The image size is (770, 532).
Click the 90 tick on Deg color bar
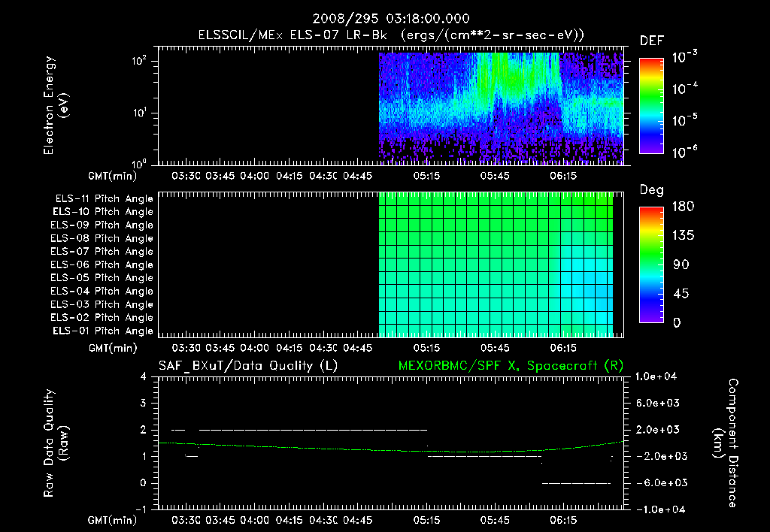coord(681,265)
